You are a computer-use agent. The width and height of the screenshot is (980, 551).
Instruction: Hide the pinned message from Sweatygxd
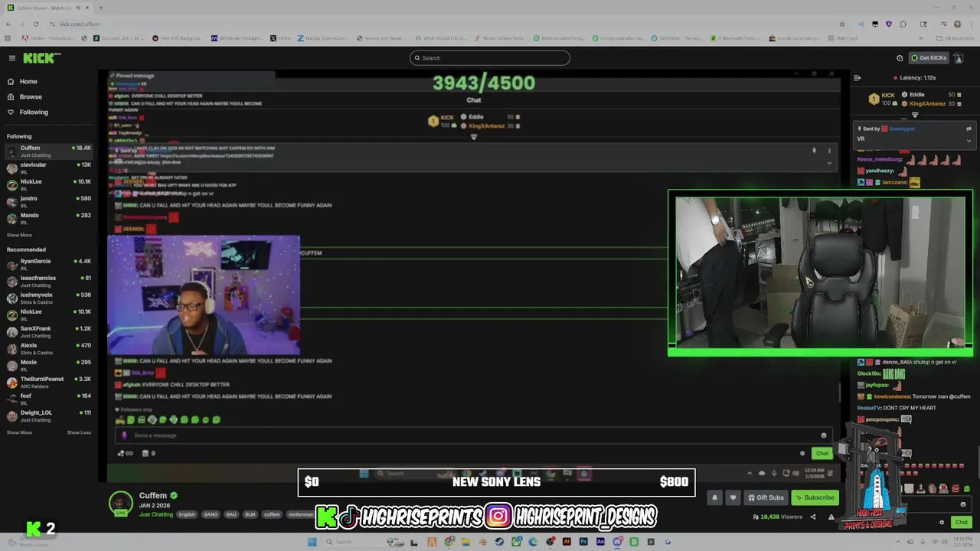(969, 129)
